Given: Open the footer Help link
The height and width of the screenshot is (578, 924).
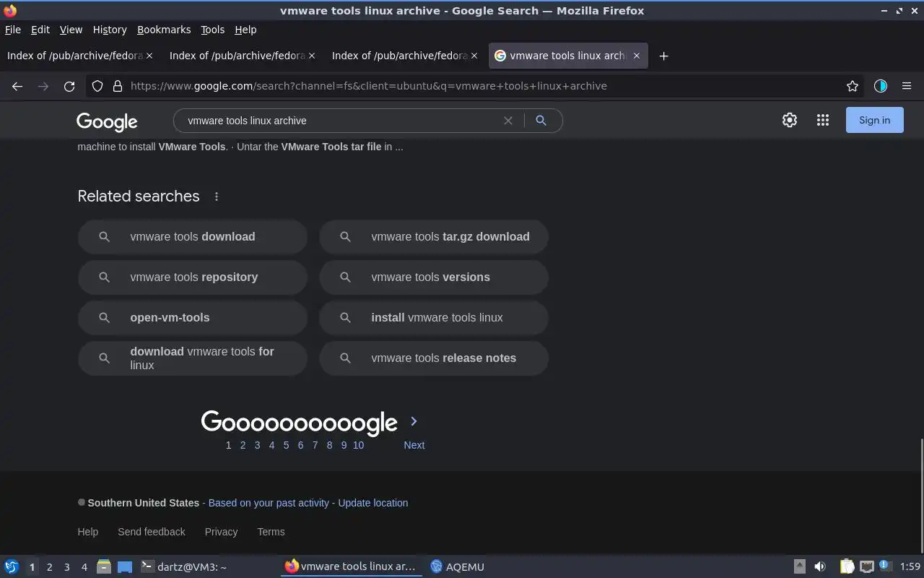Looking at the screenshot, I should [88, 532].
